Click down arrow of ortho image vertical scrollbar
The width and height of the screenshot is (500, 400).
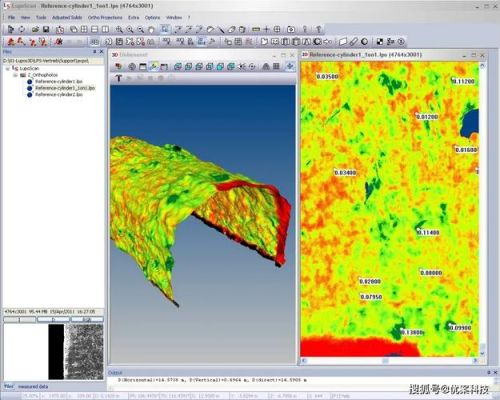[482, 353]
